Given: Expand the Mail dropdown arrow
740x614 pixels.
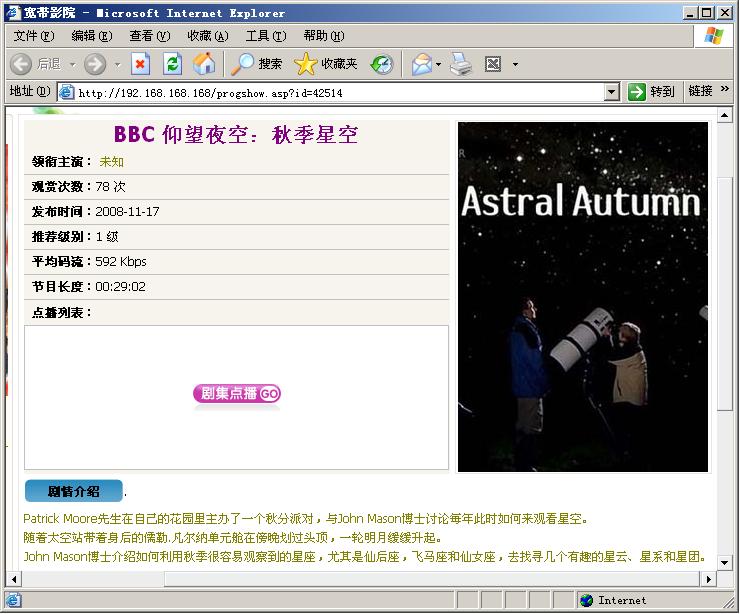Looking at the screenshot, I should point(438,64).
